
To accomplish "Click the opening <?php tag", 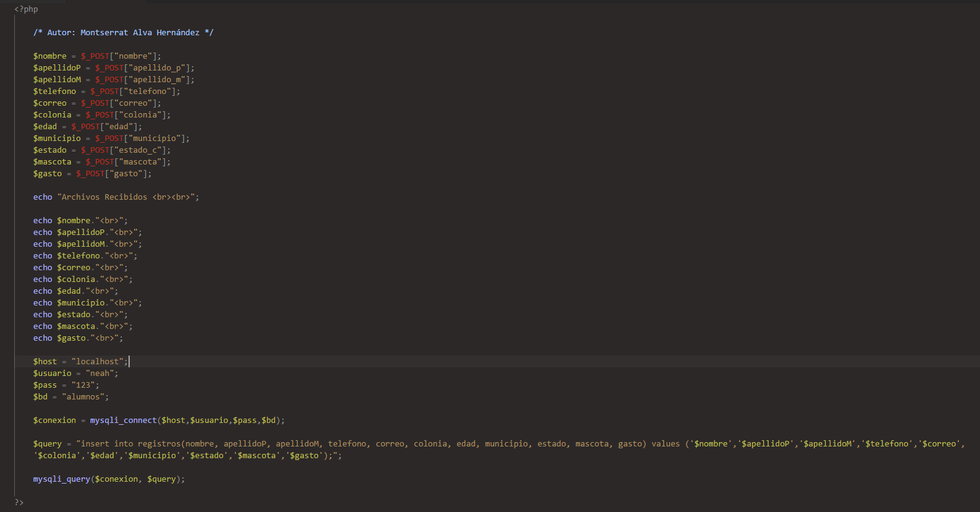I will point(26,9).
